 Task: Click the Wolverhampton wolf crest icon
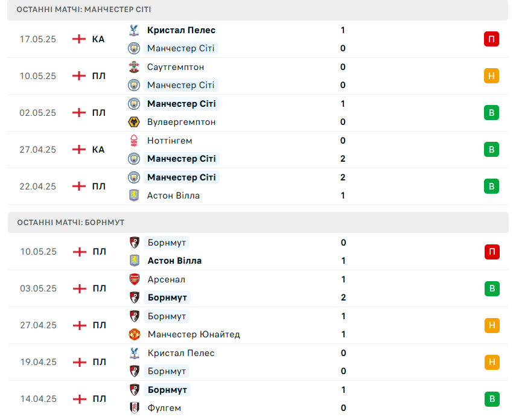[x=133, y=122]
